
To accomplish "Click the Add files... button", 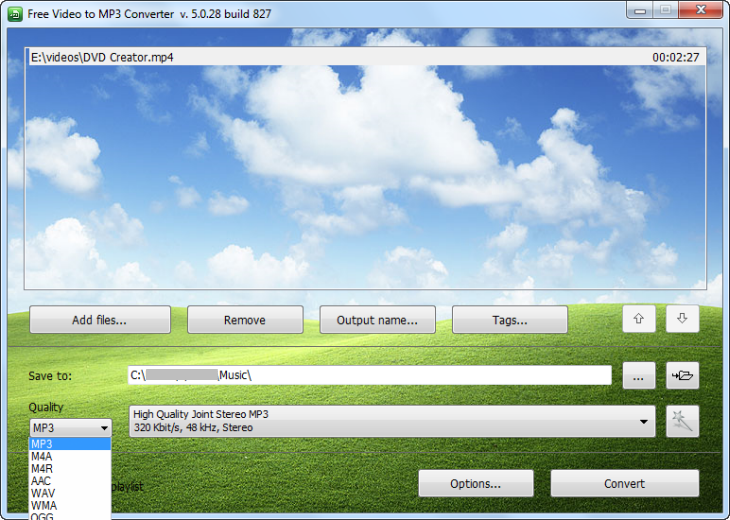I will point(100,320).
